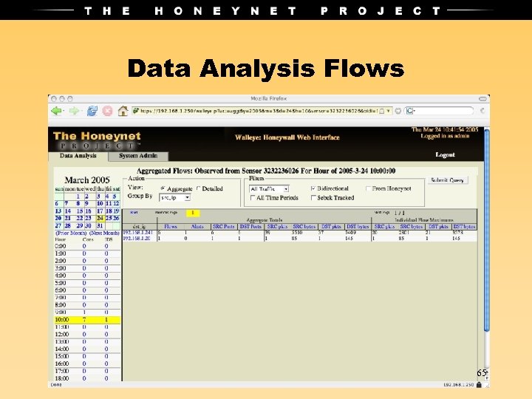Click the Firefox forward arrow
Viewport: 532px width, 399px height.
[x=74, y=111]
